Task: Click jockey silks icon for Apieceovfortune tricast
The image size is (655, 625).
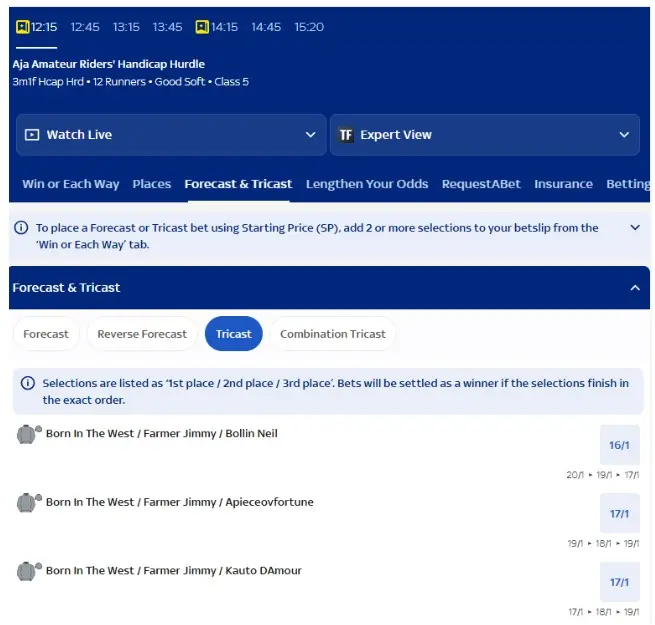Action: tap(28, 502)
